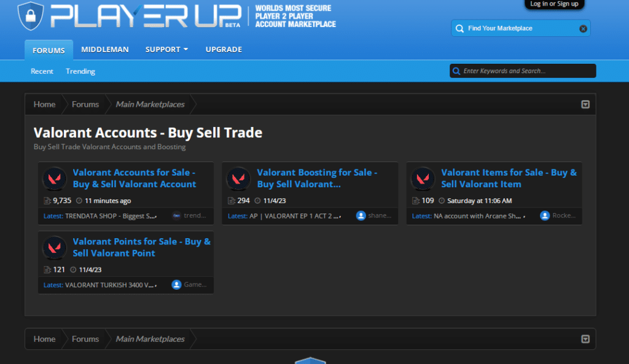Open Valorant Accounts for Sale forum link
This screenshot has height=364, width=629.
135,179
